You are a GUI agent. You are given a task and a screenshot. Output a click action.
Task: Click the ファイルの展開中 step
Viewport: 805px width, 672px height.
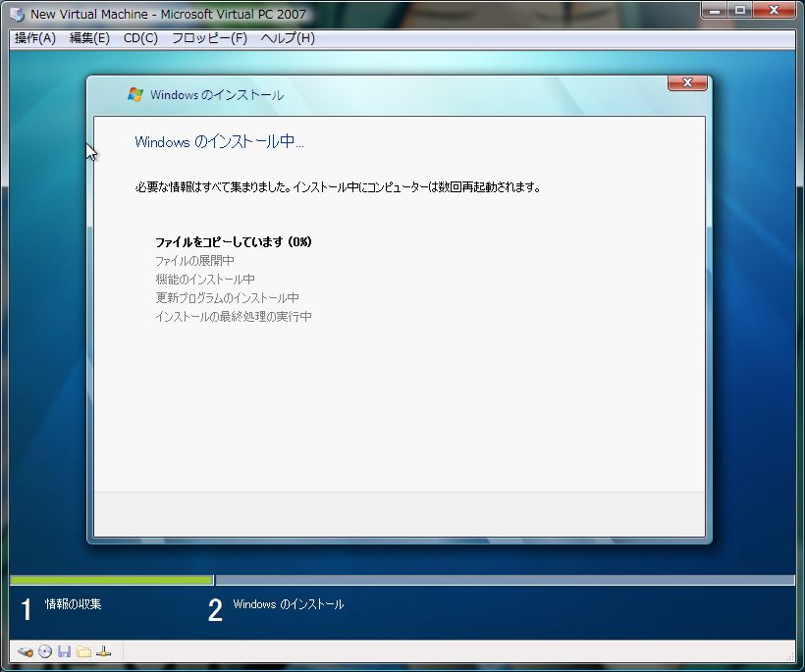(x=194, y=261)
